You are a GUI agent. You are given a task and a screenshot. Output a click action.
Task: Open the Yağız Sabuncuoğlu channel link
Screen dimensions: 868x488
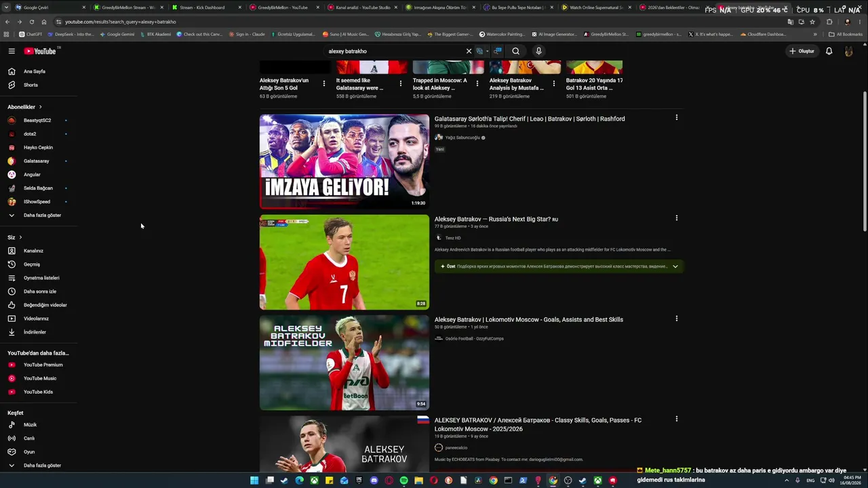(x=462, y=138)
